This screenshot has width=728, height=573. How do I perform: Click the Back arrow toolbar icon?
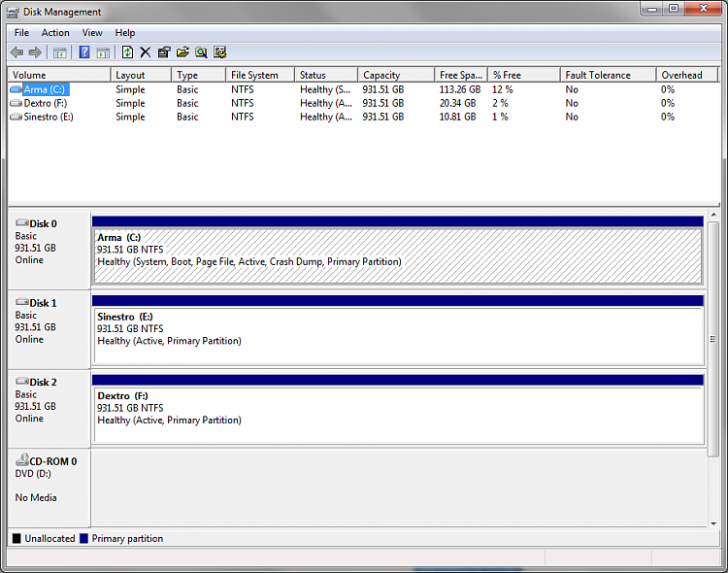click(x=17, y=52)
